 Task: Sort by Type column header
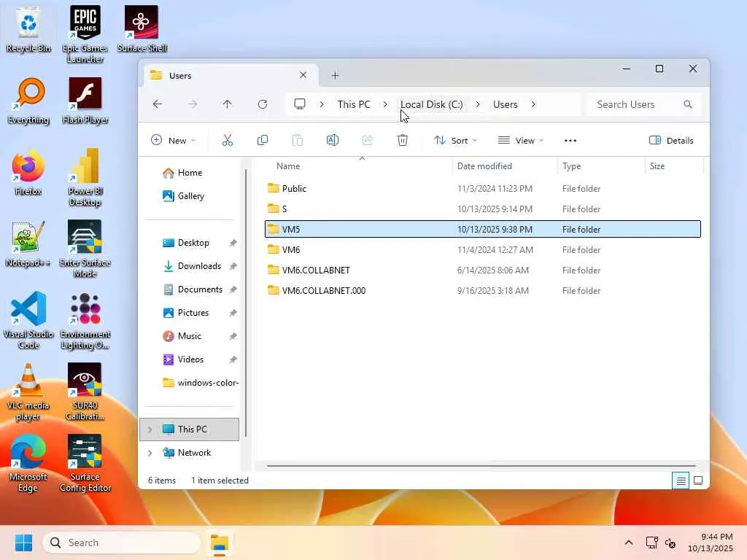tap(571, 166)
